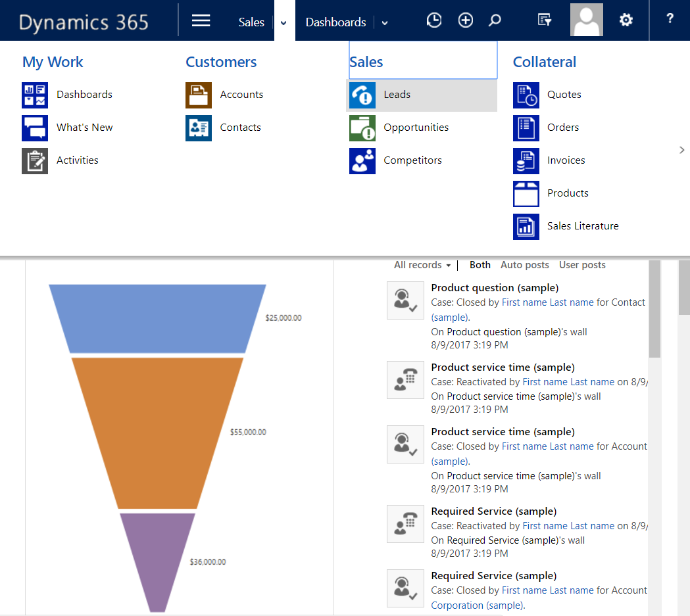Click the activity feed scrollbar thumb

(x=654, y=309)
